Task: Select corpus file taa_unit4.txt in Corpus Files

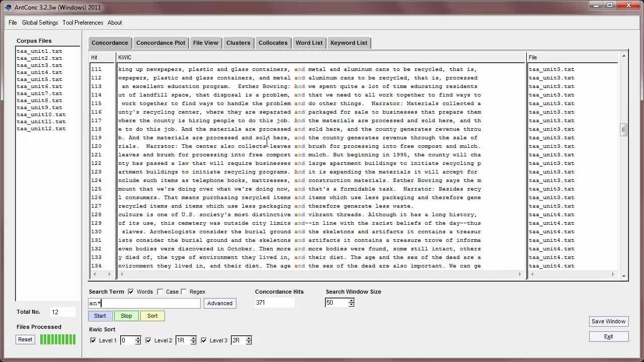Action: tap(39, 72)
